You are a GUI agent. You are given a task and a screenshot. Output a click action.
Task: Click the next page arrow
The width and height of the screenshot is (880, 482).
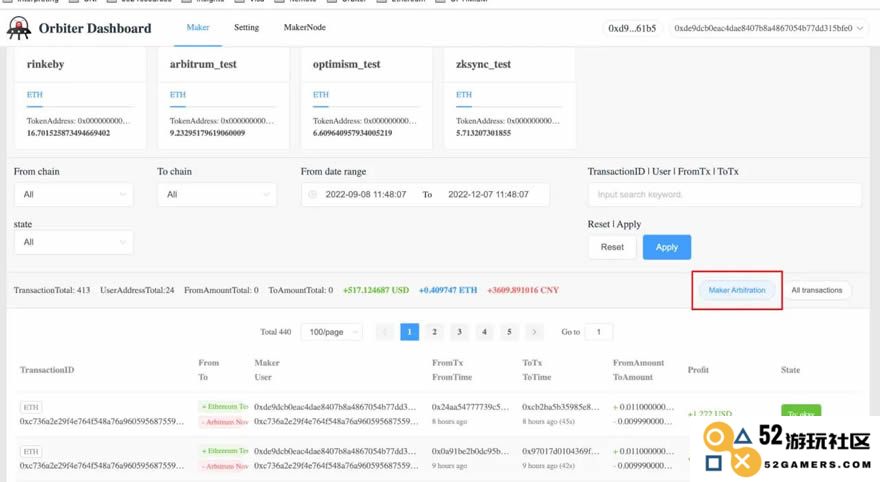point(534,332)
